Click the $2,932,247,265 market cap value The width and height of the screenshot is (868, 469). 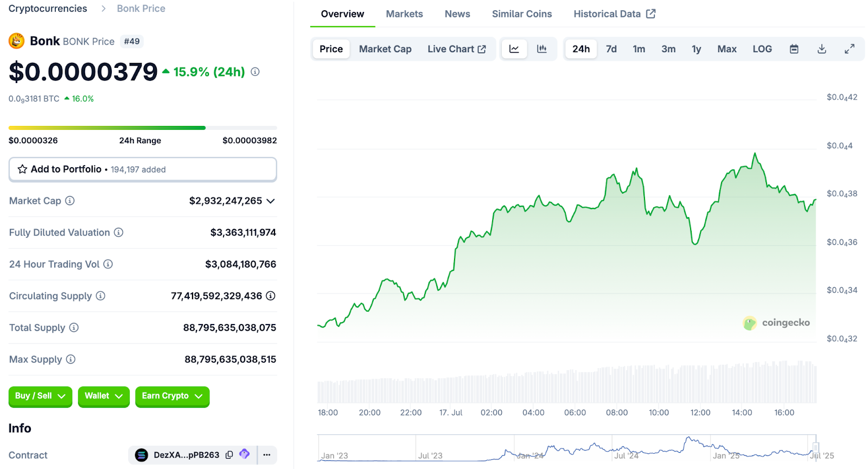click(226, 201)
